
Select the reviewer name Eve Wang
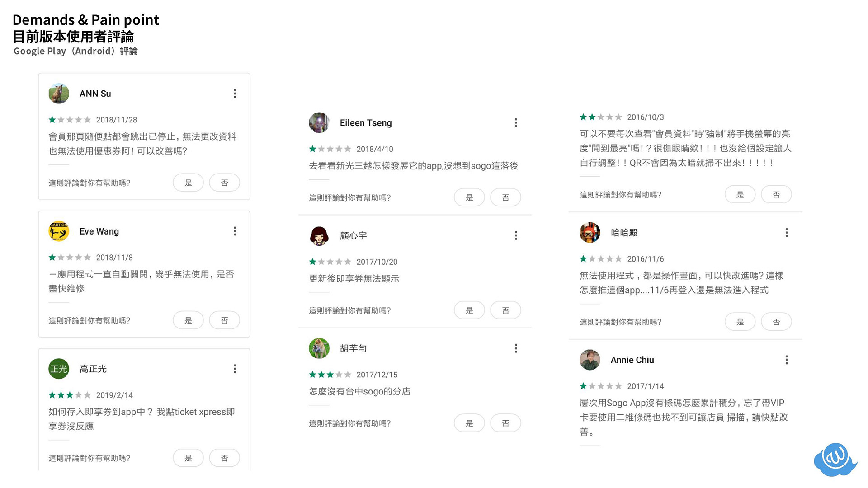99,231
